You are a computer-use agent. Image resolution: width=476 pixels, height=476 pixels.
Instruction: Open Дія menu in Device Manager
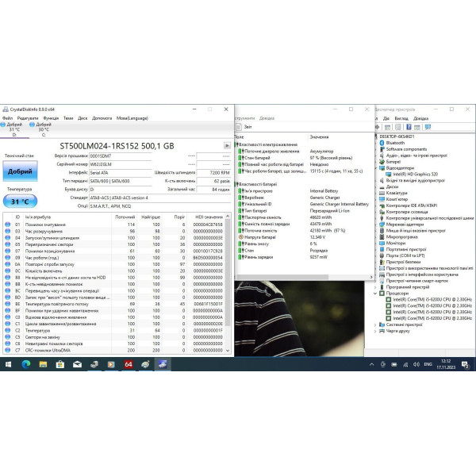tap(386, 118)
